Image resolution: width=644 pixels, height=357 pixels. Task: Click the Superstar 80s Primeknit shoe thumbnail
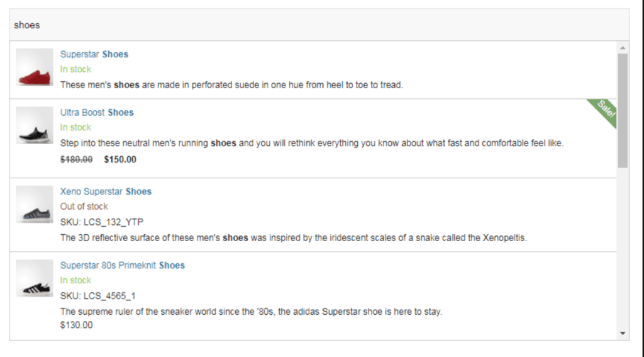tap(35, 278)
